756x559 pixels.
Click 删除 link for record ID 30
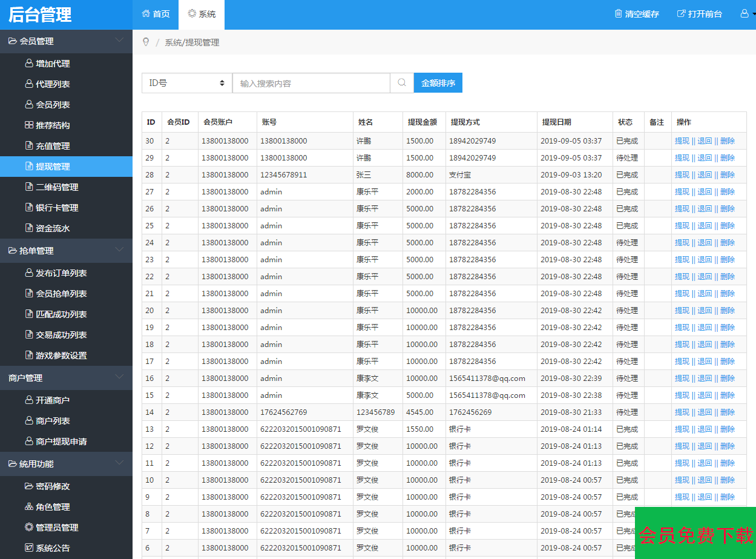[x=728, y=141]
